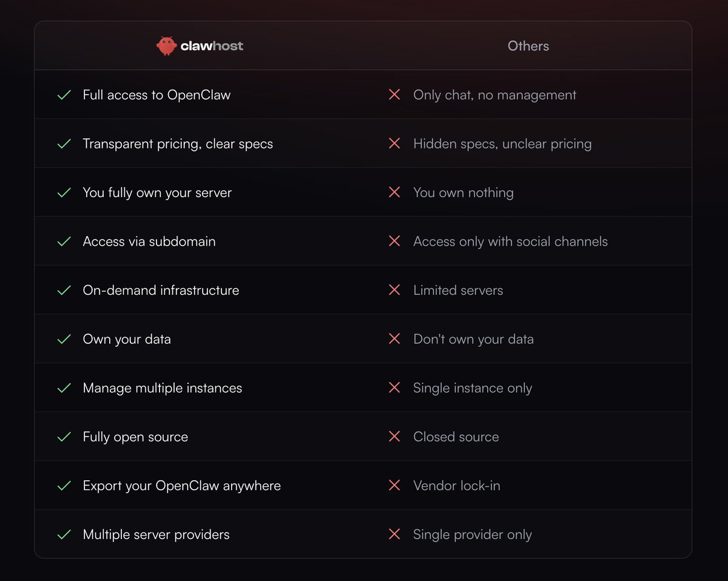The width and height of the screenshot is (728, 581).
Task: Click the Access only with social channels text
Action: coord(510,241)
